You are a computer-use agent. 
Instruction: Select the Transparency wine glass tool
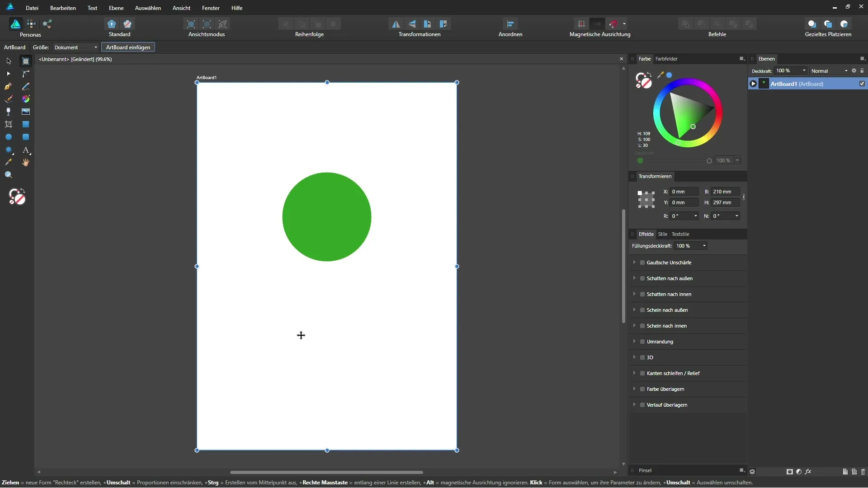[9, 112]
